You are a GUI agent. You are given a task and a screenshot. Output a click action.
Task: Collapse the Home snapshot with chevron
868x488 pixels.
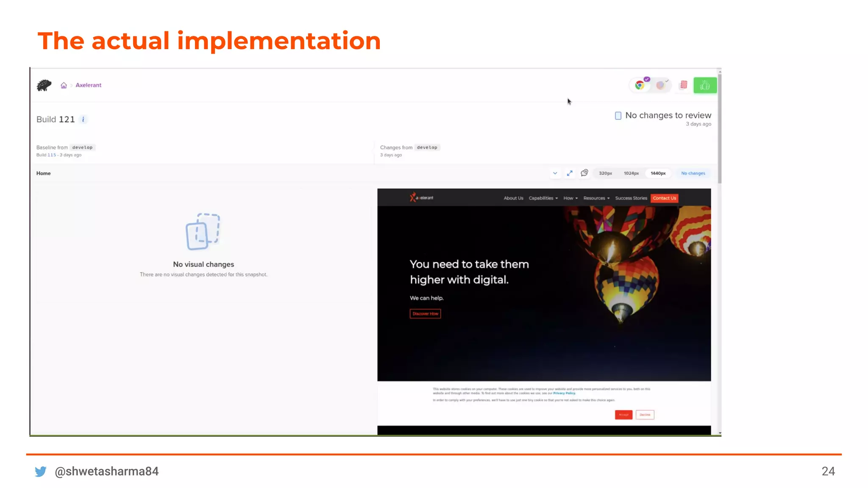(x=555, y=173)
